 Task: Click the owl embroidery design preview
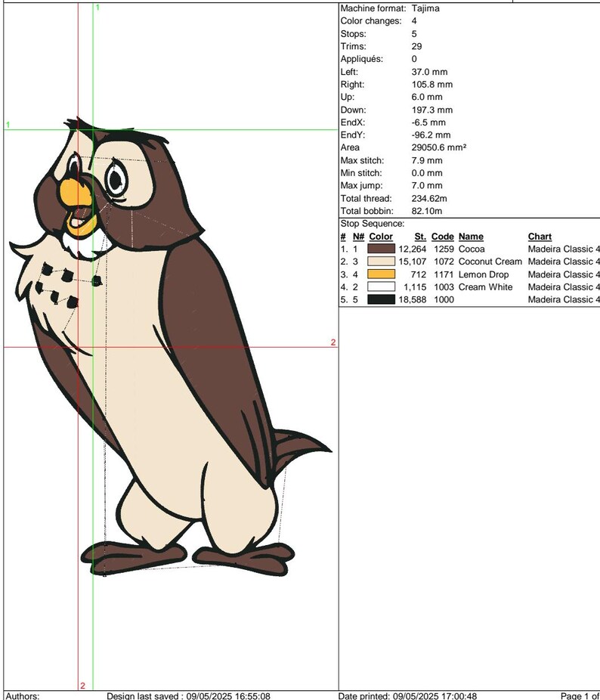(x=169, y=346)
